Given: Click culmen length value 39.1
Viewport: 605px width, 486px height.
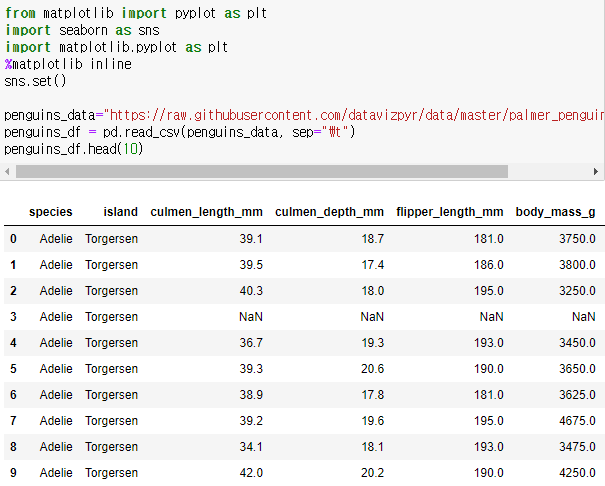Looking at the screenshot, I should click(x=251, y=239).
